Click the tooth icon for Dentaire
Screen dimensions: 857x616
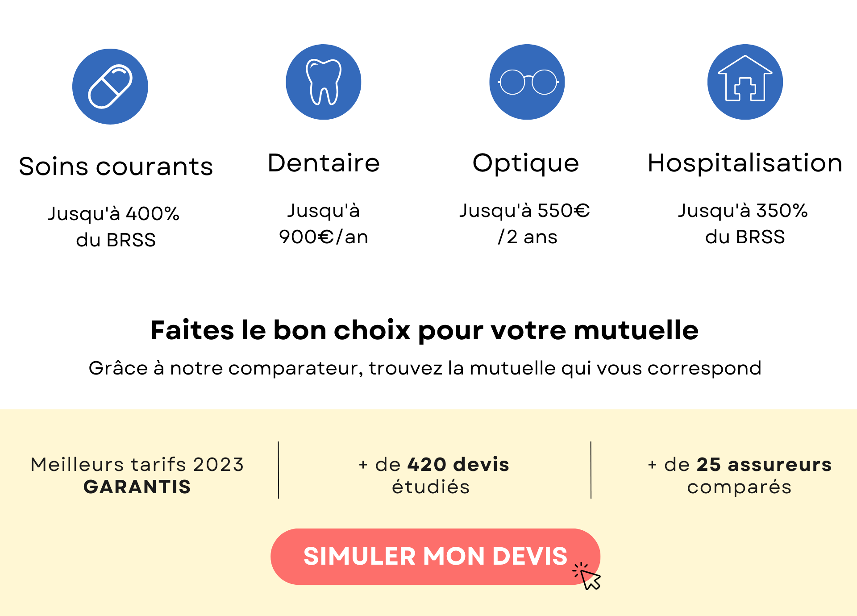coord(324,82)
